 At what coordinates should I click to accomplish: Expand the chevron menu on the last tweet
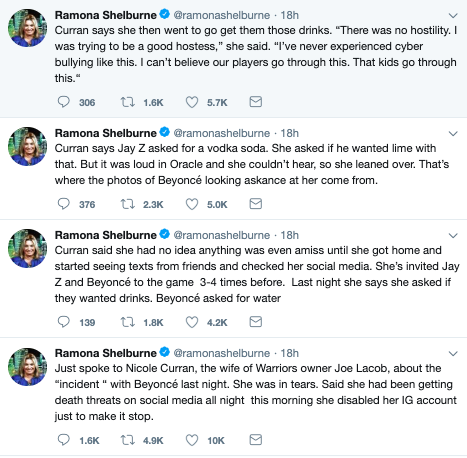click(x=453, y=354)
